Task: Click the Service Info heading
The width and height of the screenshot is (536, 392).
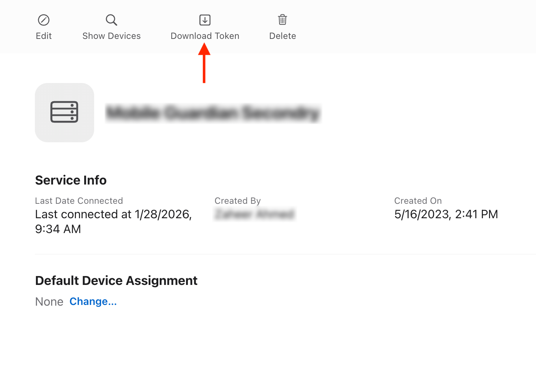Action: pos(71,180)
